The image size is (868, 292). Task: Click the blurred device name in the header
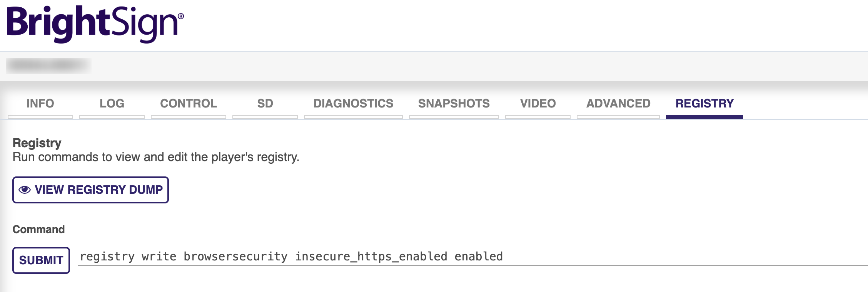tap(48, 66)
